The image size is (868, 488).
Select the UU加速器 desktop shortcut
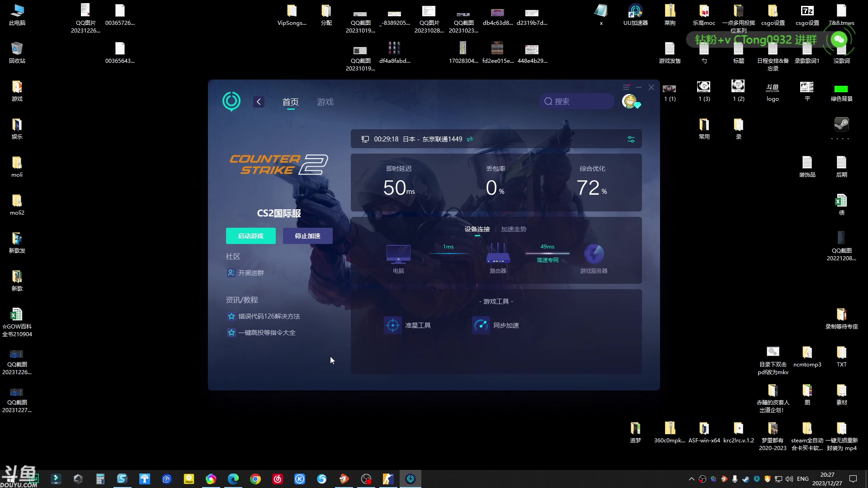[635, 15]
